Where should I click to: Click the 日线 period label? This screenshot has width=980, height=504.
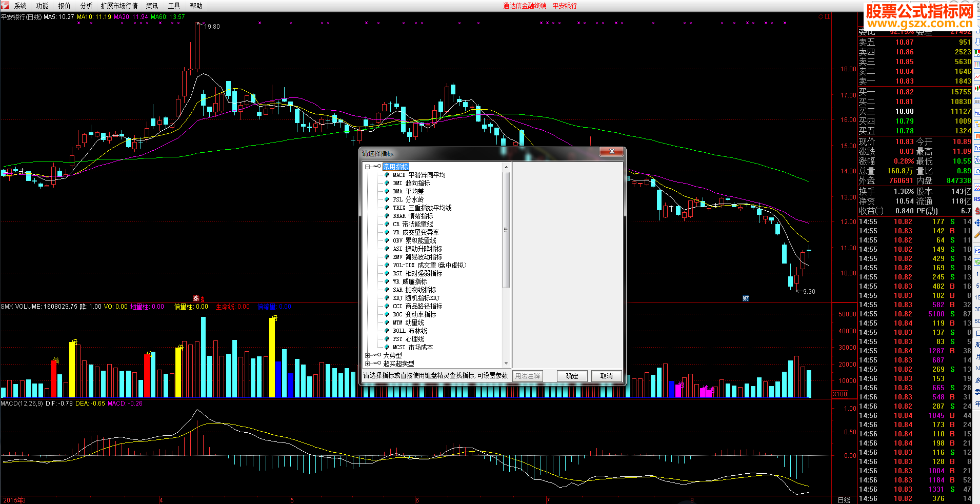[x=844, y=500]
